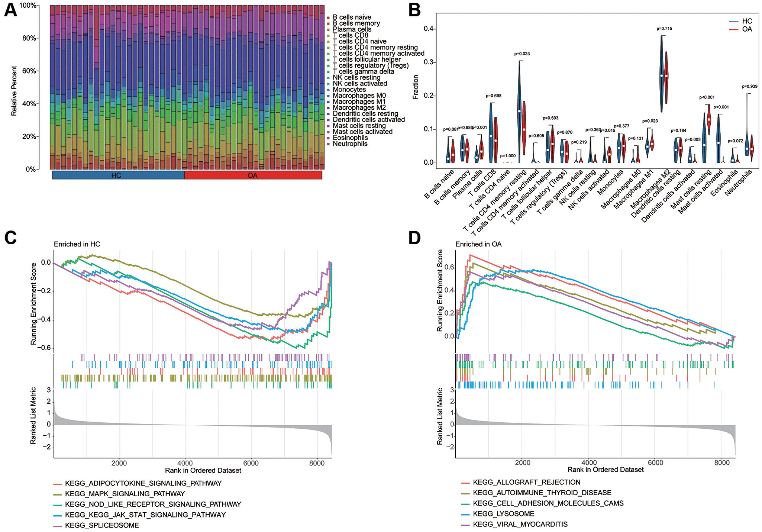Click the panel letter C

pos(10,238)
